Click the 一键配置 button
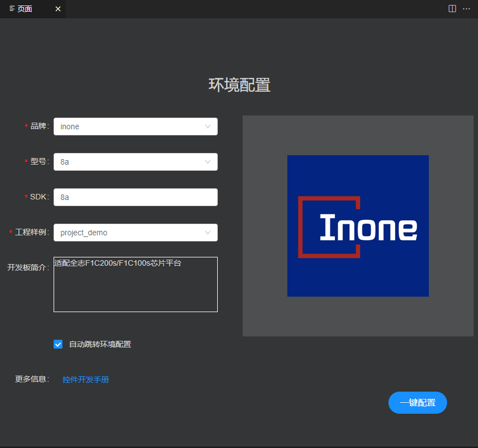The height and width of the screenshot is (448, 478). [x=418, y=403]
